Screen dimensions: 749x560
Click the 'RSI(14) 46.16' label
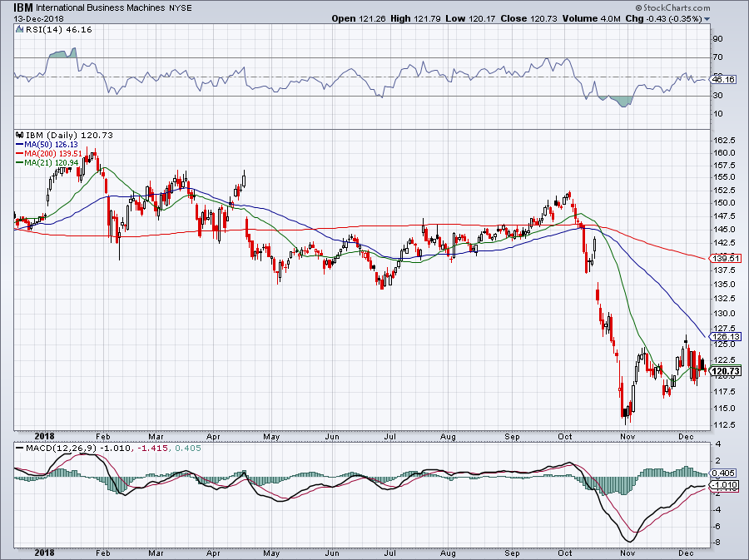tap(58, 30)
